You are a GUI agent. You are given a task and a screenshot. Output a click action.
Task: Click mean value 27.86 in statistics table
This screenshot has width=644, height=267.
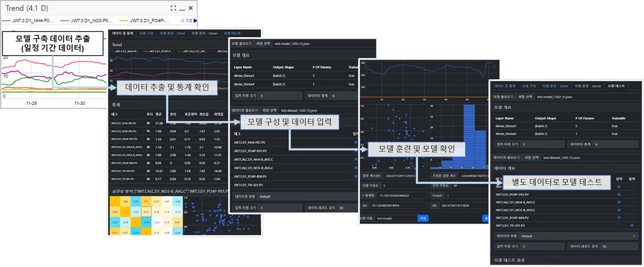159,123
